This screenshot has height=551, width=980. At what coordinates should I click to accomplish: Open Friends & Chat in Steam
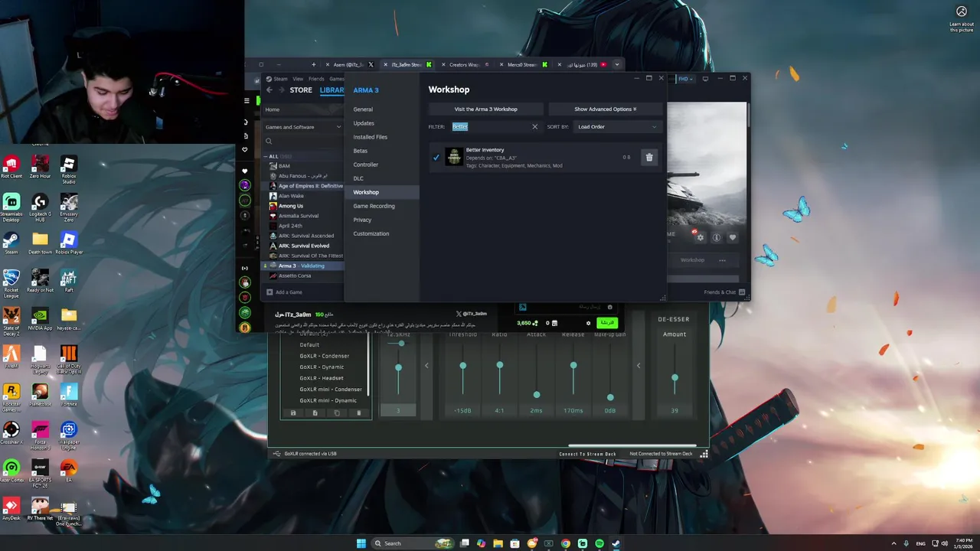coord(724,292)
